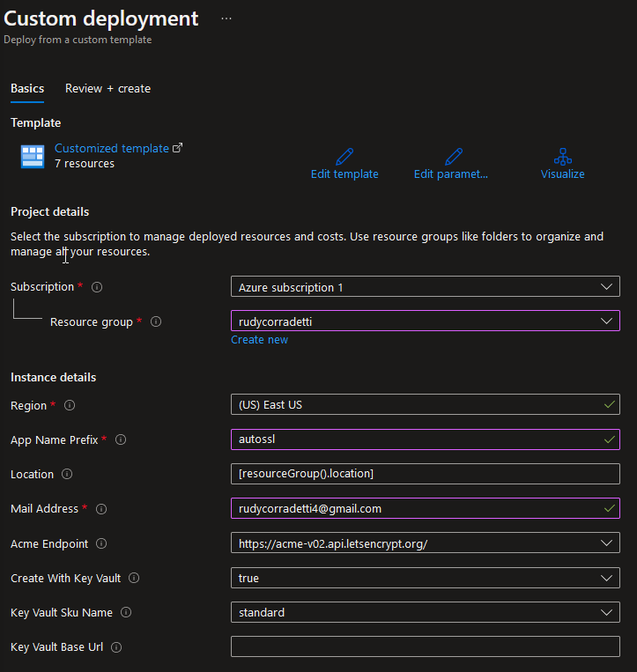Show info tooltip for Create With Key Vault

(x=134, y=578)
